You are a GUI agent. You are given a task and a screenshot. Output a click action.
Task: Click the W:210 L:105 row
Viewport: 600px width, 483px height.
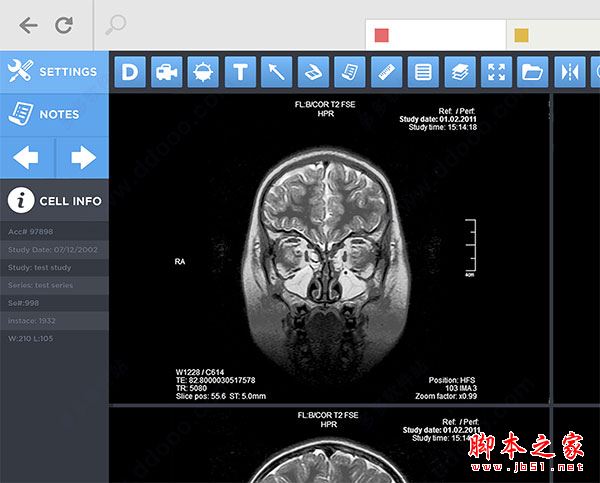(x=54, y=338)
